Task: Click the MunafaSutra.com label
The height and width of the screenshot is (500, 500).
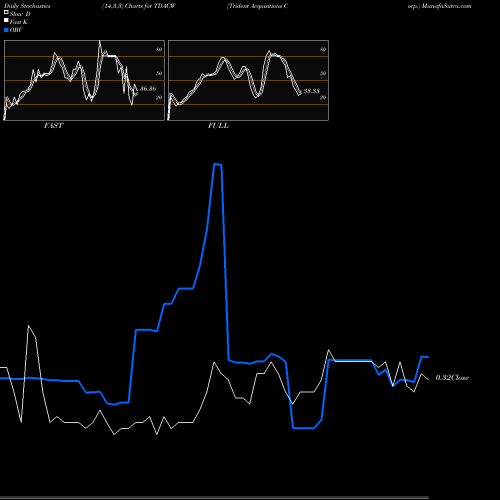Action: click(446, 6)
